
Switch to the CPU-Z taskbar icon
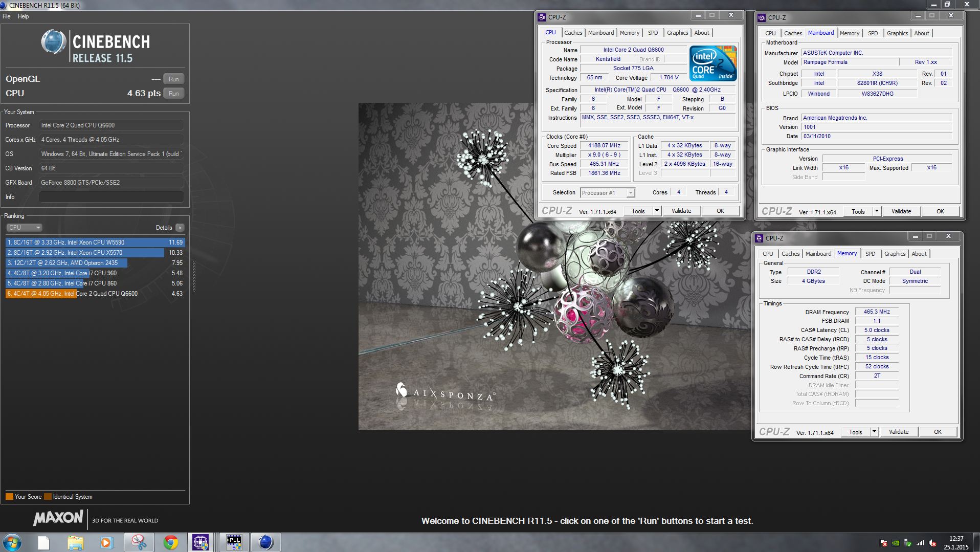pyautogui.click(x=201, y=542)
